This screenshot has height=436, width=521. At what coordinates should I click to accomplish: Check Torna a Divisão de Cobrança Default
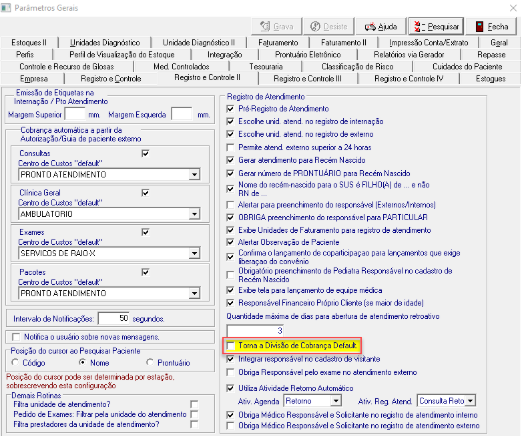[230, 346]
